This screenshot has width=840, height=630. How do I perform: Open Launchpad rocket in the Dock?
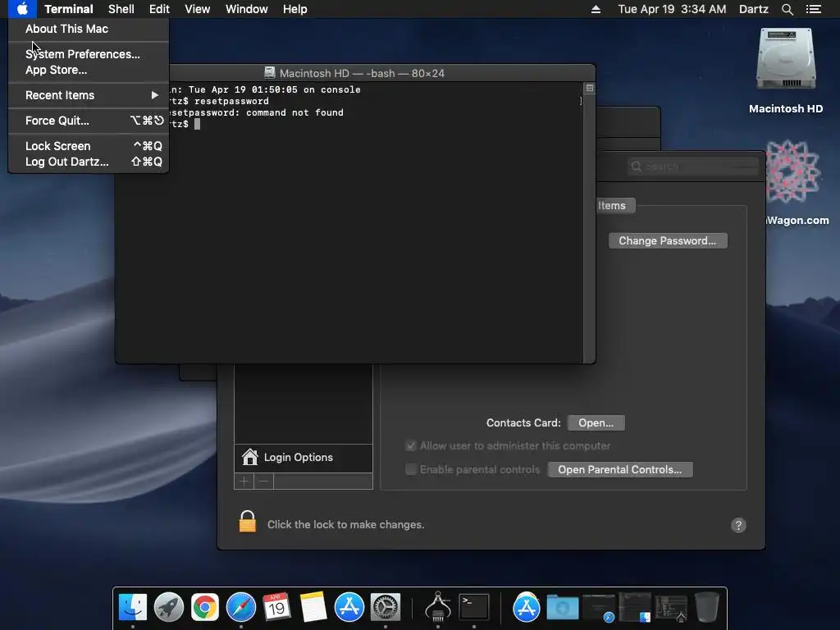(169, 608)
